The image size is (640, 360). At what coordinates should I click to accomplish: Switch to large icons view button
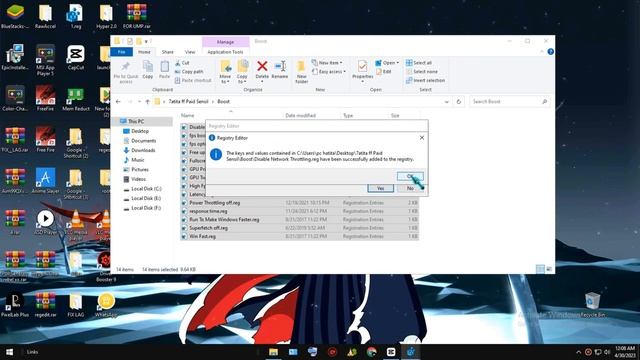click(x=549, y=269)
